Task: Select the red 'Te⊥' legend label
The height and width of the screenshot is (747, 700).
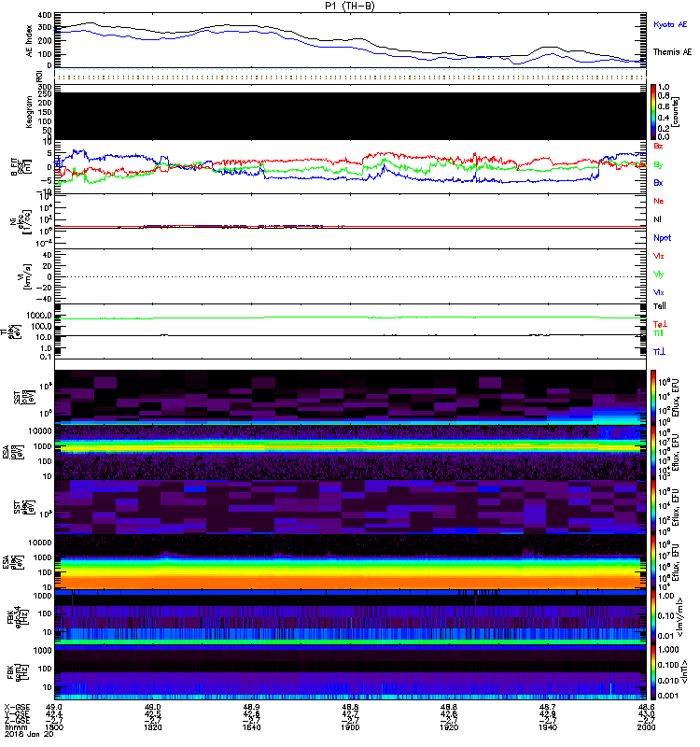Action: pos(660,324)
